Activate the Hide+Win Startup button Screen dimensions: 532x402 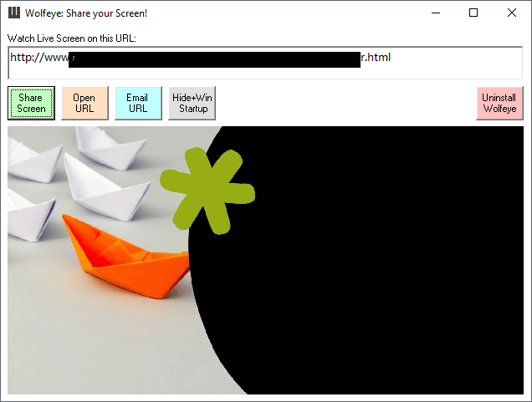[x=192, y=103]
